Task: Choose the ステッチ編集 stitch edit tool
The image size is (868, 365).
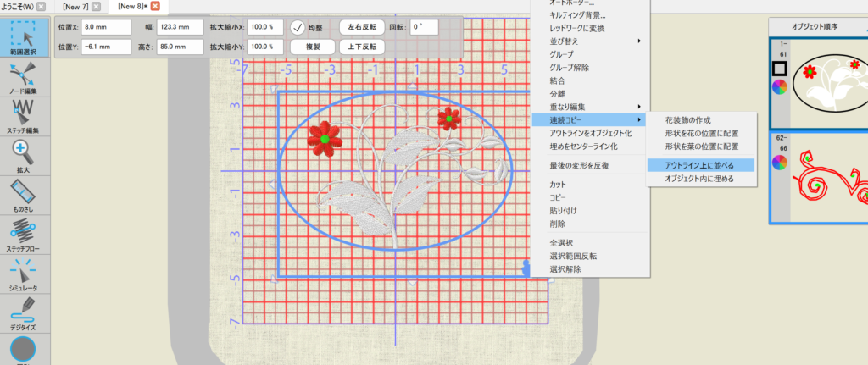Action: (x=24, y=114)
